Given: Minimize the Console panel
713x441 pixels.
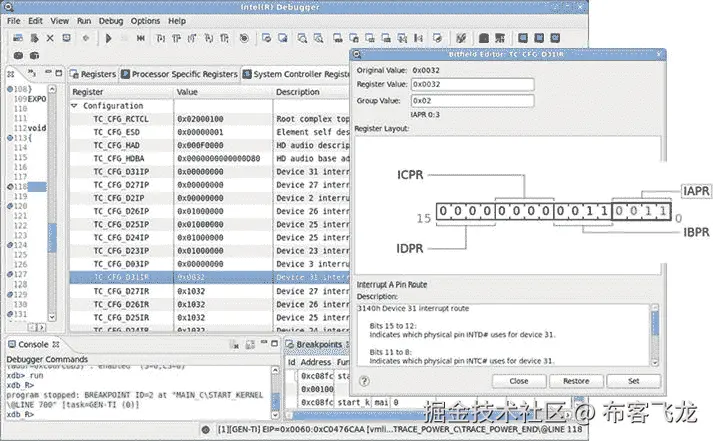Looking at the screenshot, I should 264,343.
